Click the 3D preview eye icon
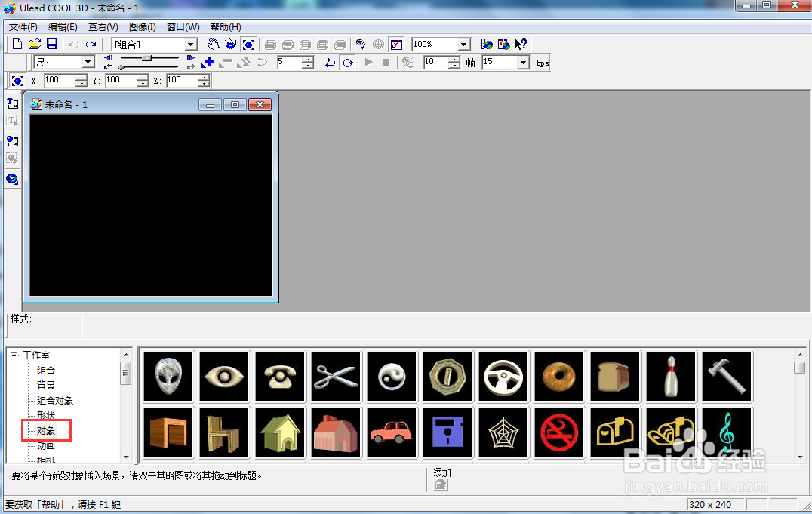 coord(361,45)
